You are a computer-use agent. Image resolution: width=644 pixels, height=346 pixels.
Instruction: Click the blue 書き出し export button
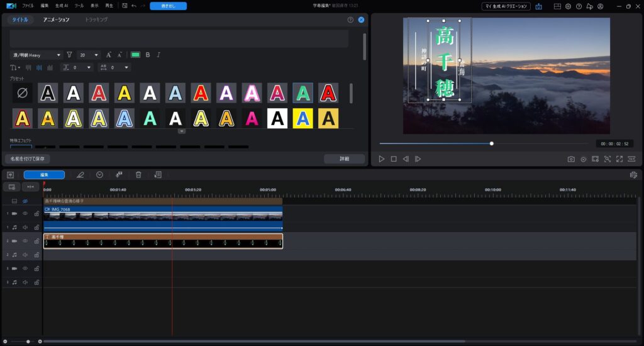tap(168, 6)
